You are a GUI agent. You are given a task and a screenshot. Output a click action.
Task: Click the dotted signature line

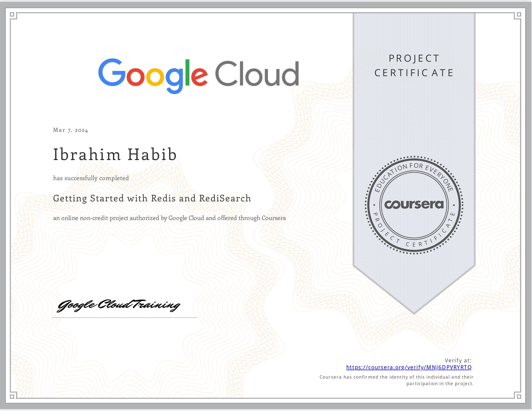(x=124, y=317)
